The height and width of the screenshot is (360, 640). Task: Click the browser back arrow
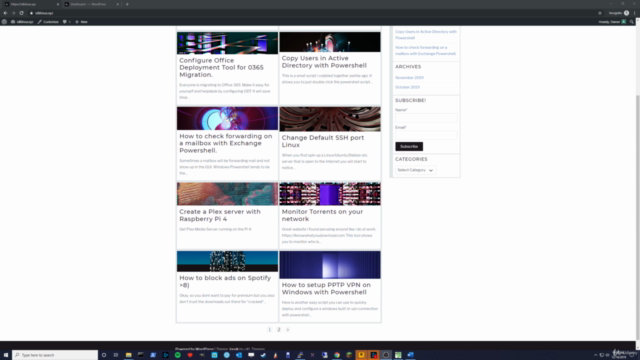[x=5, y=13]
